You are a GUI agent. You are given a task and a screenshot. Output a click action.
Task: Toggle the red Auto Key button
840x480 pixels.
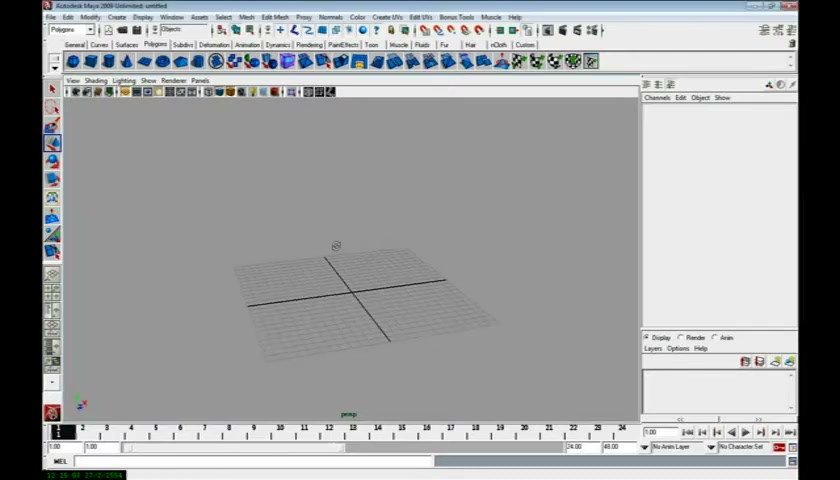[779, 447]
